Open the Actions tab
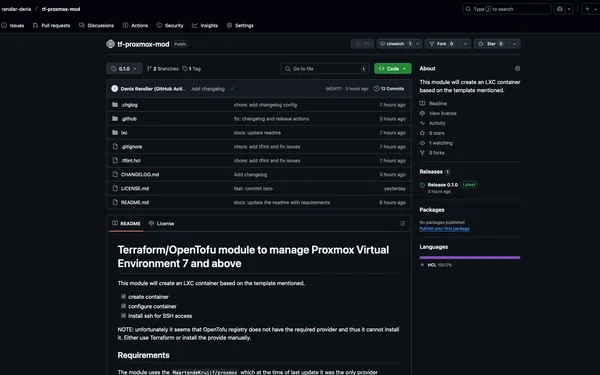 point(135,26)
